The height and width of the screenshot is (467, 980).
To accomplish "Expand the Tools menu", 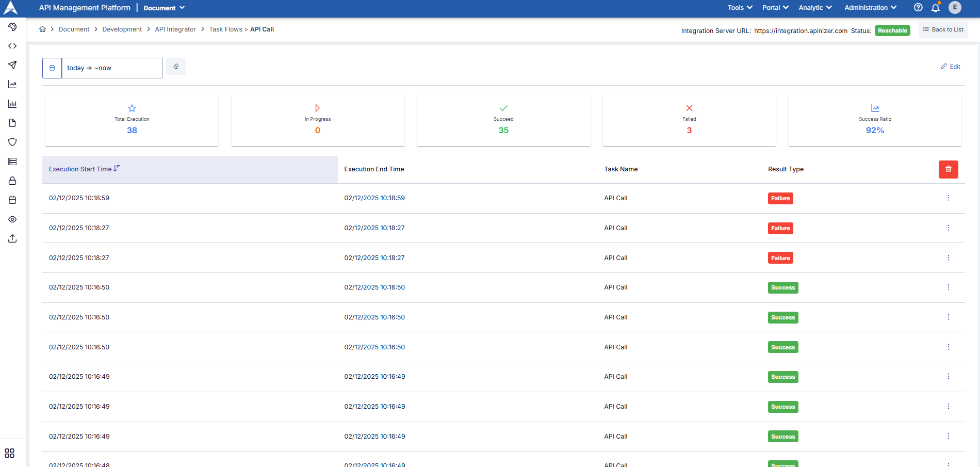I will (740, 8).
